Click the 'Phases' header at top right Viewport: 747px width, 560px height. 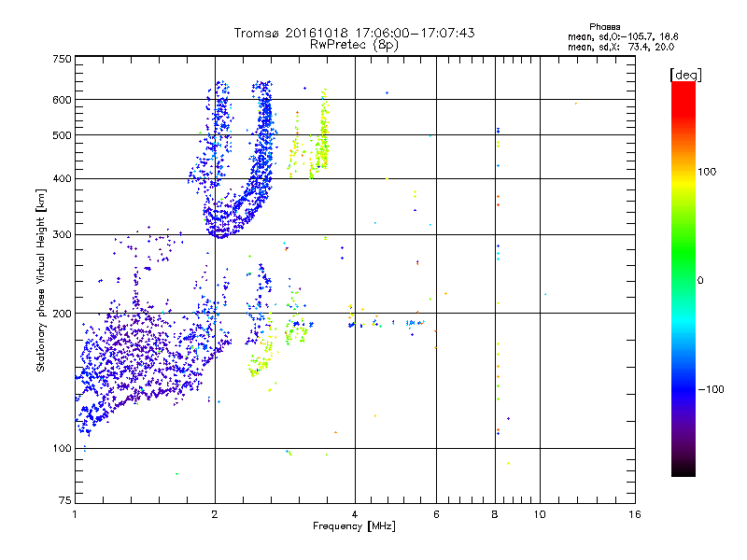tap(604, 27)
